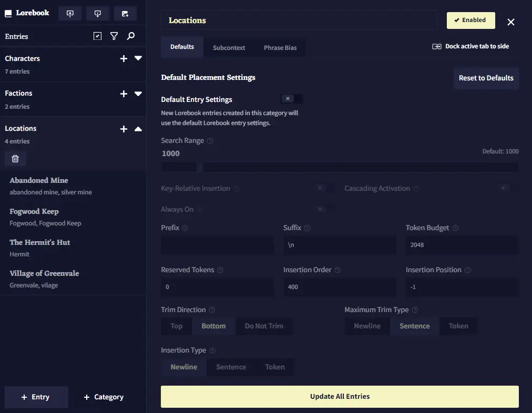
Task: Toggle the Enabled button for Locations
Action: click(470, 20)
